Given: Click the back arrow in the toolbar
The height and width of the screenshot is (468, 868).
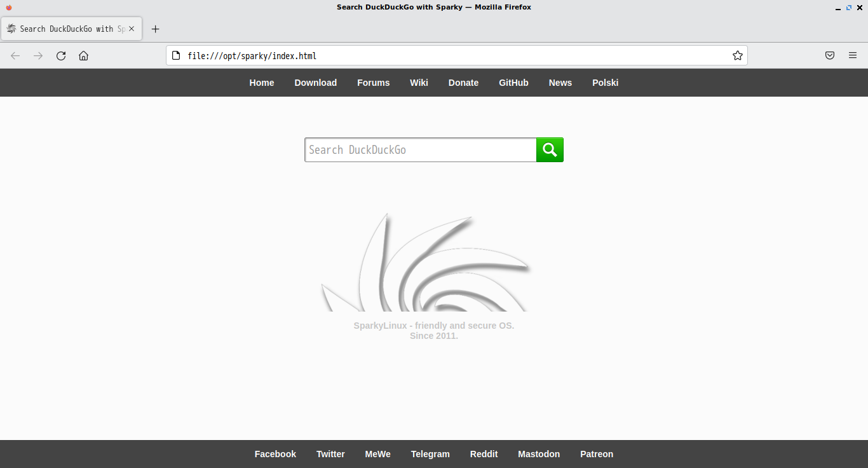Looking at the screenshot, I should point(15,56).
